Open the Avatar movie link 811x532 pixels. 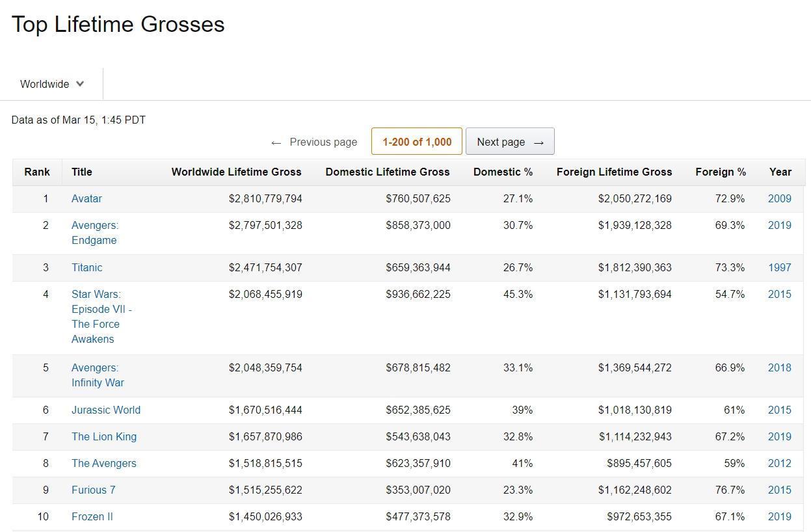tap(86, 198)
